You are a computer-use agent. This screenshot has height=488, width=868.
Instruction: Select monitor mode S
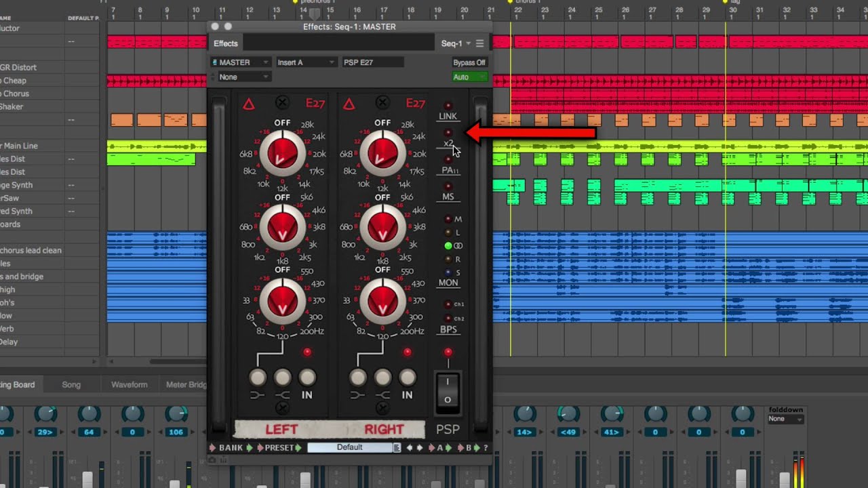(448, 272)
